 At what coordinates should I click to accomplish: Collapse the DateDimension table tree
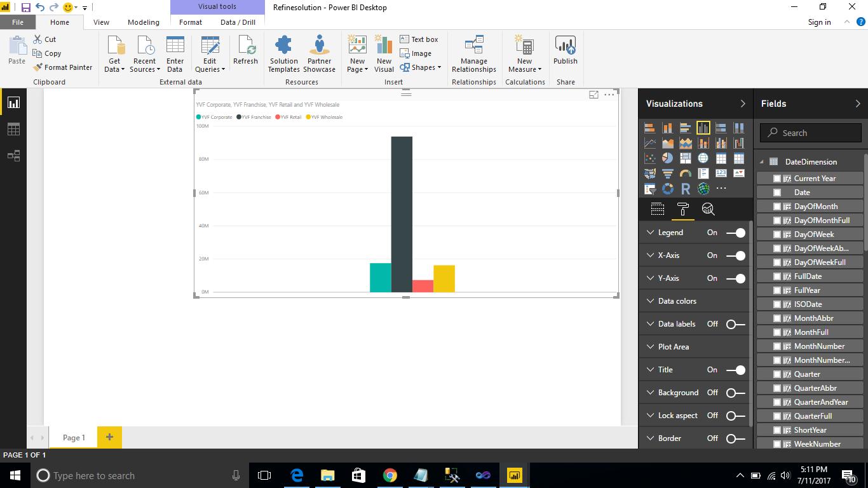pyautogui.click(x=761, y=162)
